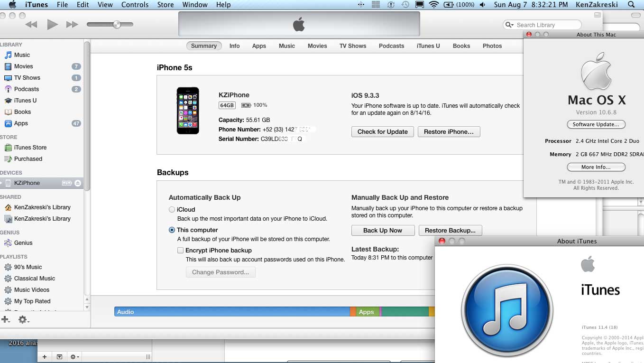
Task: Switch to the Info tab
Action: pyautogui.click(x=235, y=46)
